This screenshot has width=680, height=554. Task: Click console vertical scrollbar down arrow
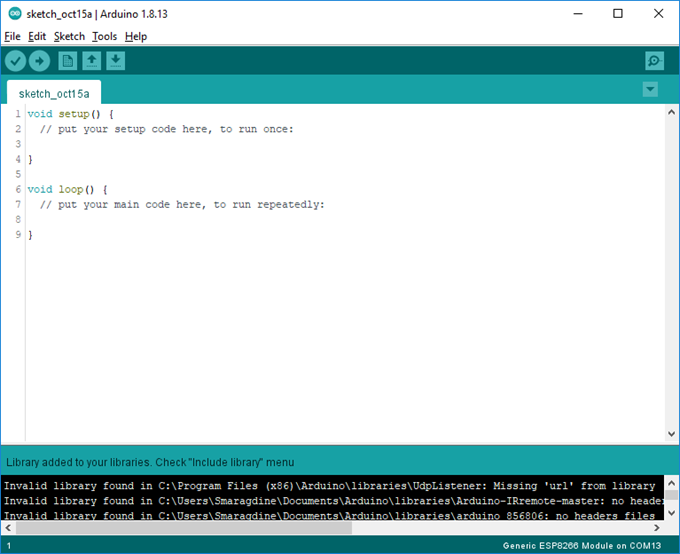[x=671, y=513]
